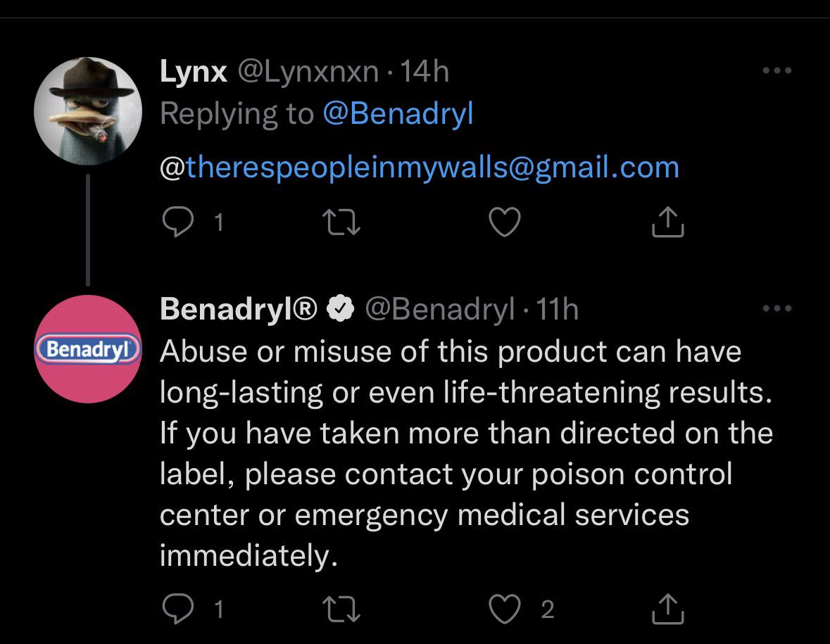This screenshot has width=830, height=644.
Task: Click the like count showing 2
Action: pyautogui.click(x=546, y=610)
